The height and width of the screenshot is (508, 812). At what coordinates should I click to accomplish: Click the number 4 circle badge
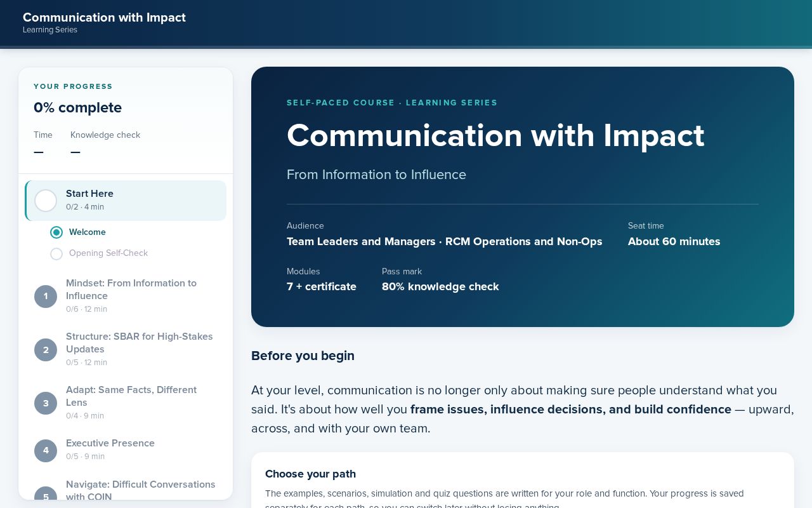tap(46, 450)
